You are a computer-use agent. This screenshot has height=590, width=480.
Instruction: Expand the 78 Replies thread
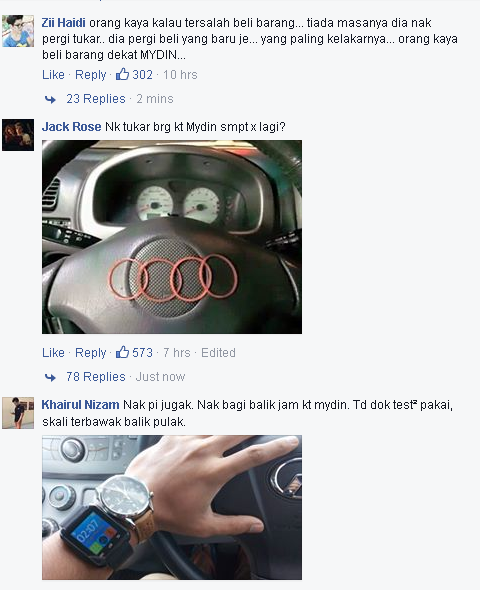click(96, 377)
